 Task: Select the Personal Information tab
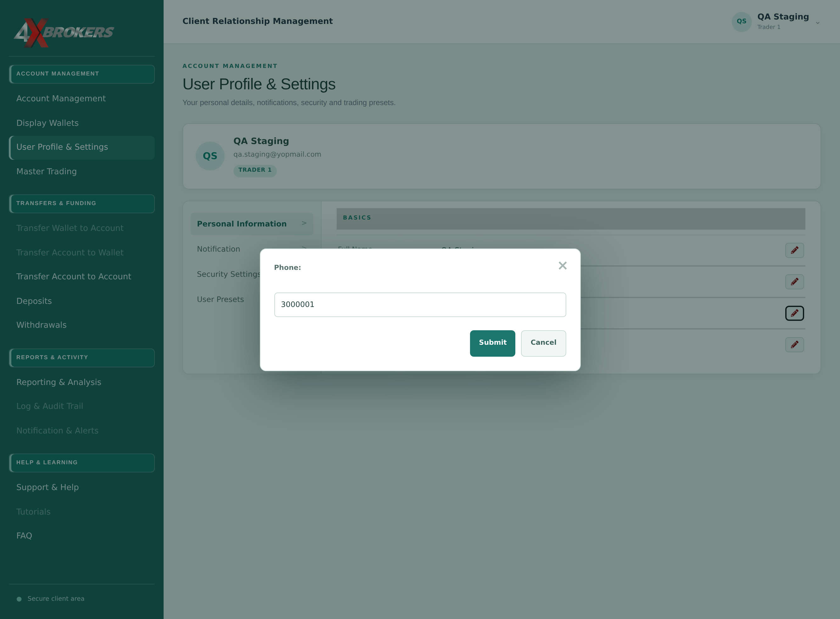251,224
